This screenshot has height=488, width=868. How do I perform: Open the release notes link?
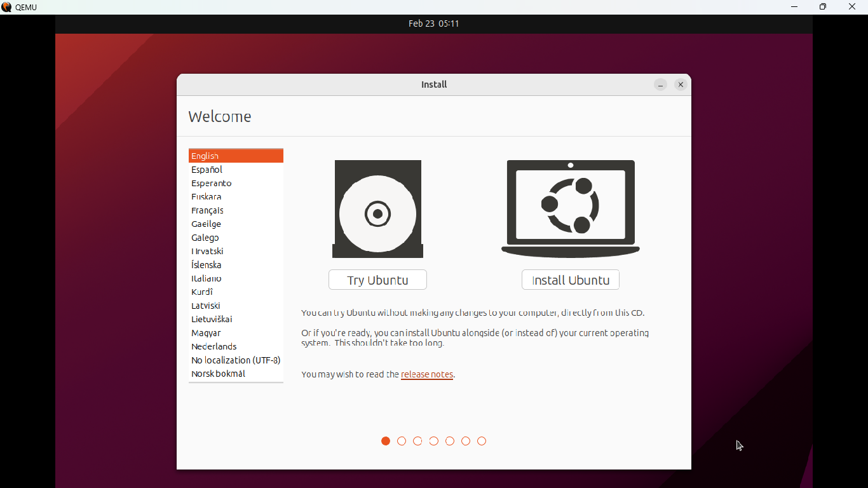[427, 374]
